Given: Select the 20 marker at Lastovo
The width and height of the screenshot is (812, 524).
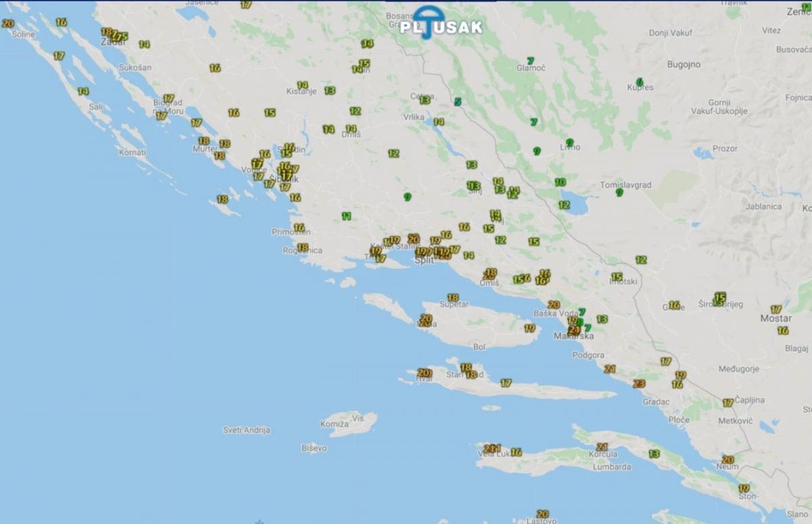Looking at the screenshot, I should tap(542, 515).
